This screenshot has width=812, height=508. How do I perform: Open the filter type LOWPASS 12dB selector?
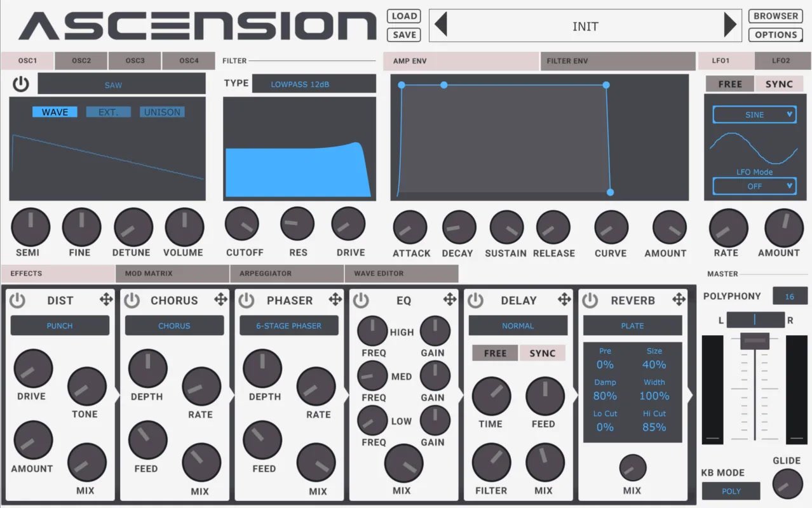[314, 84]
